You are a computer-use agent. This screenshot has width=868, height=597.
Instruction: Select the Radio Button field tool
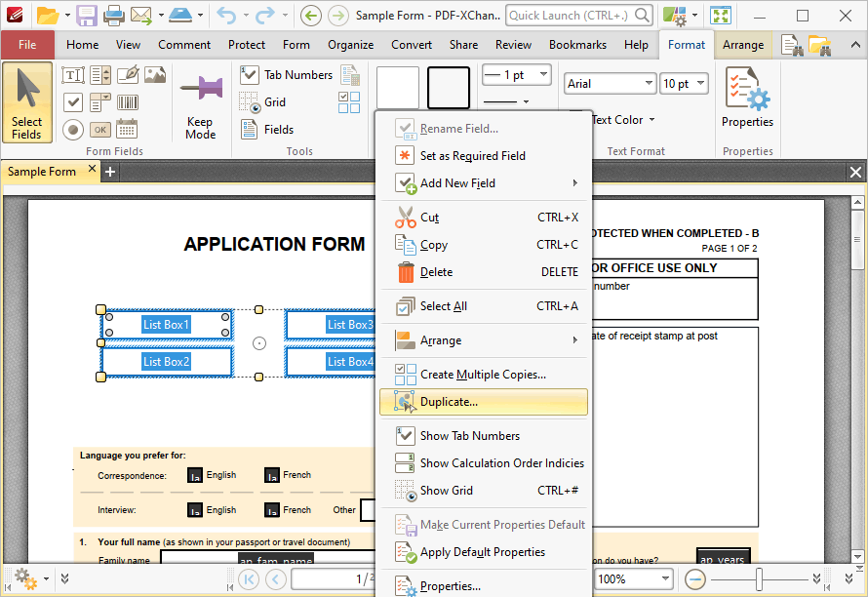tap(73, 130)
